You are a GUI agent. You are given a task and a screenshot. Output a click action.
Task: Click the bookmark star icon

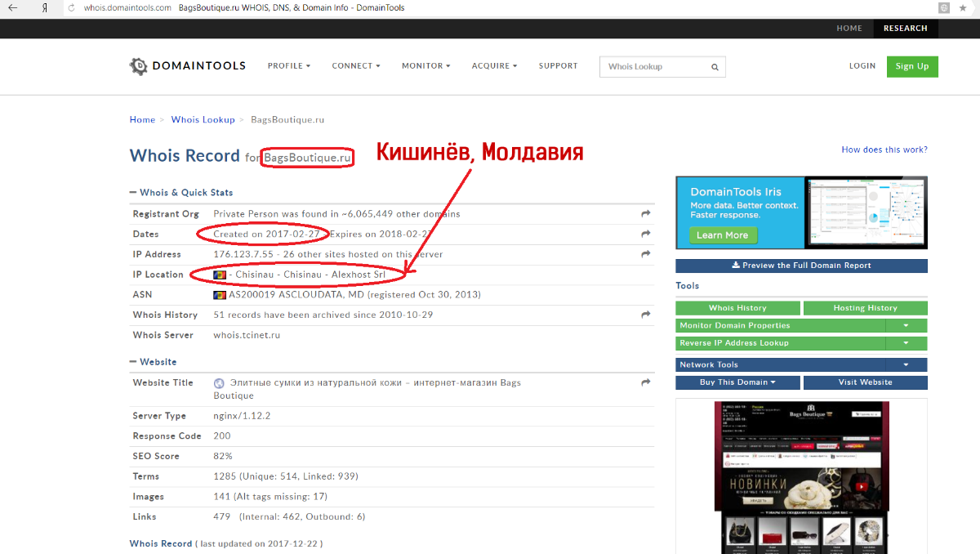point(964,7)
